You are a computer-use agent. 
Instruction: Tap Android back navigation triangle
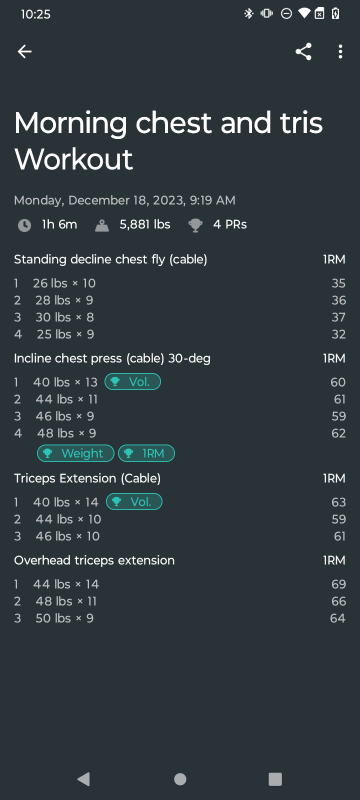point(84,779)
